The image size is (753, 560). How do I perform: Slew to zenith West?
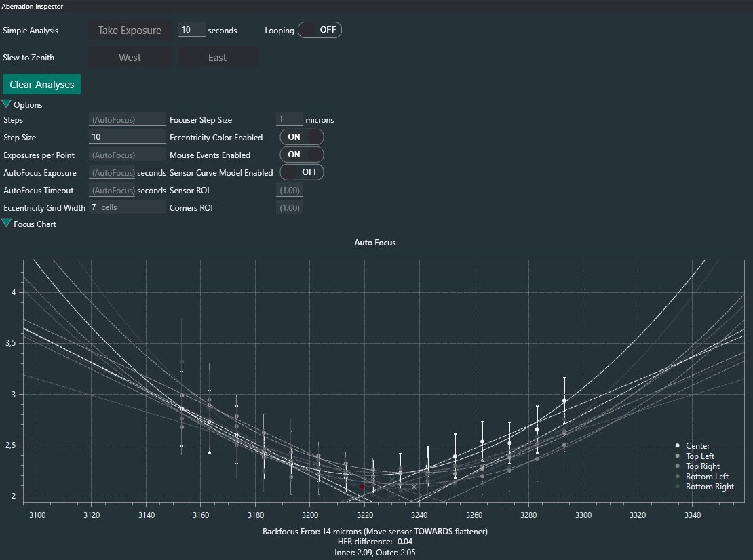130,58
